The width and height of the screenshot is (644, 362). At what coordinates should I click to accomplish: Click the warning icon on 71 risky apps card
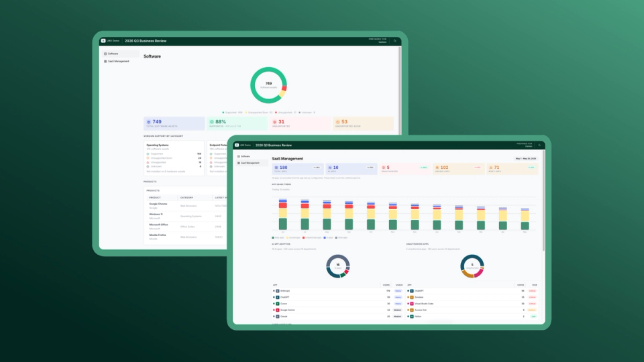(x=491, y=168)
